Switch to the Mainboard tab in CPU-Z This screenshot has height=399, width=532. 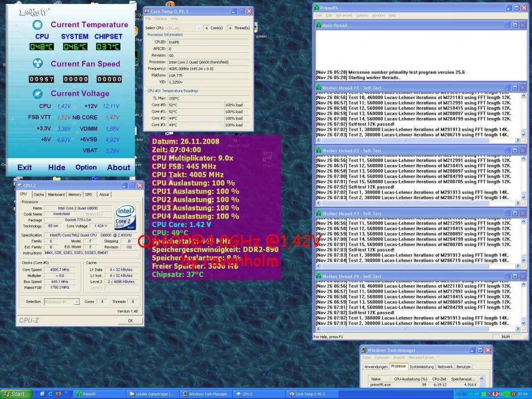click(x=56, y=195)
